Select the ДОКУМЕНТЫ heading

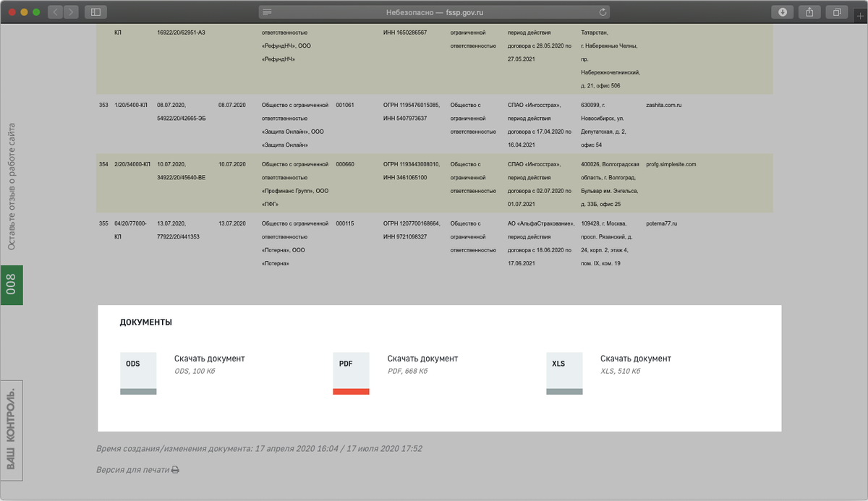click(x=146, y=322)
